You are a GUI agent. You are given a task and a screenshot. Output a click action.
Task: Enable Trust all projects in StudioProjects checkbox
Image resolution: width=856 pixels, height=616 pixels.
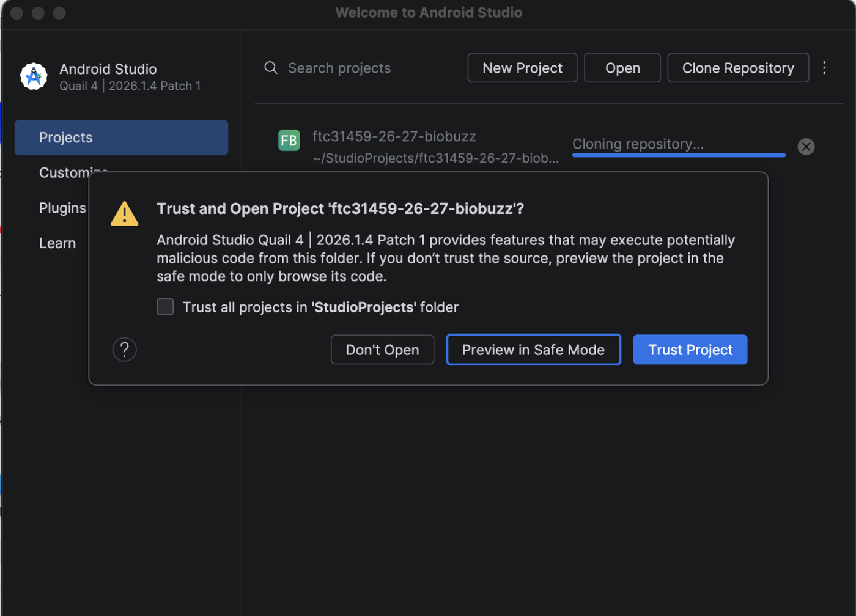[165, 307]
